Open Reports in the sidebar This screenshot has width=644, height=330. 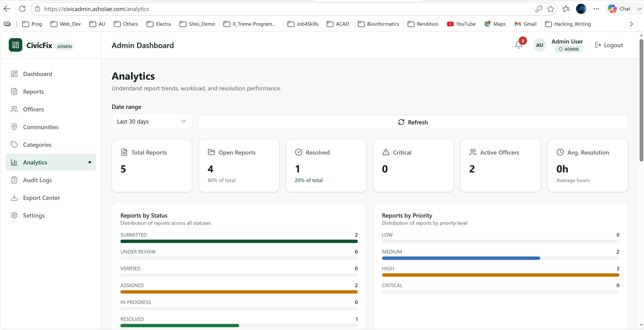tap(51, 91)
